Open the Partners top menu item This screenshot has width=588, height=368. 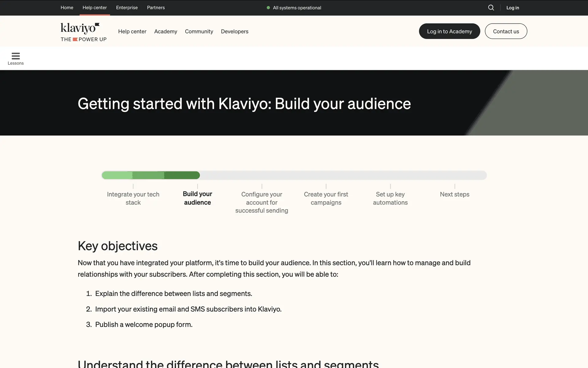(156, 8)
